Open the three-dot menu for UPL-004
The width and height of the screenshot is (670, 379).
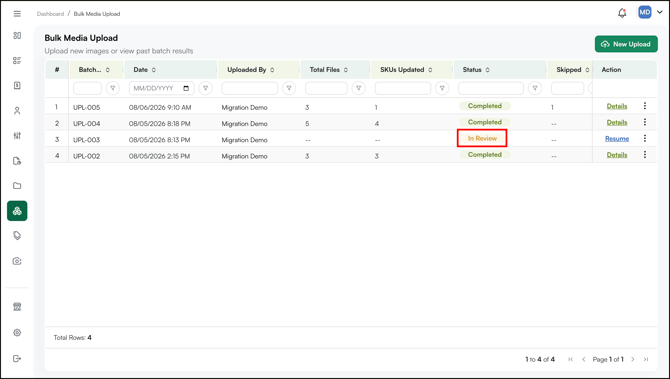pyautogui.click(x=645, y=122)
